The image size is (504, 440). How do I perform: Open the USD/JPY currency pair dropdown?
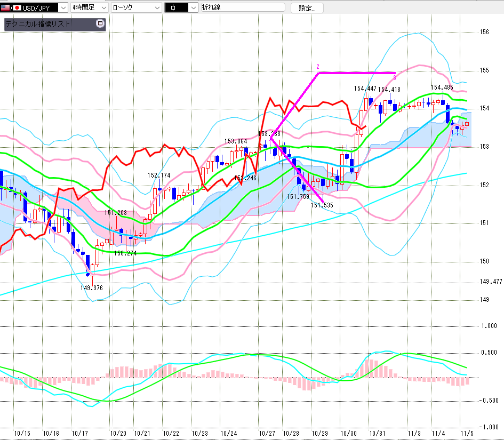63,8
